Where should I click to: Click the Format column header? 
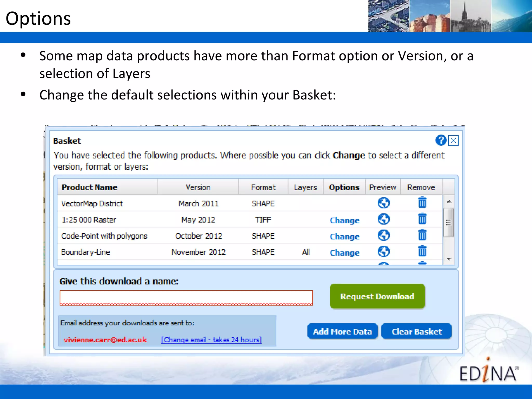pos(263,187)
